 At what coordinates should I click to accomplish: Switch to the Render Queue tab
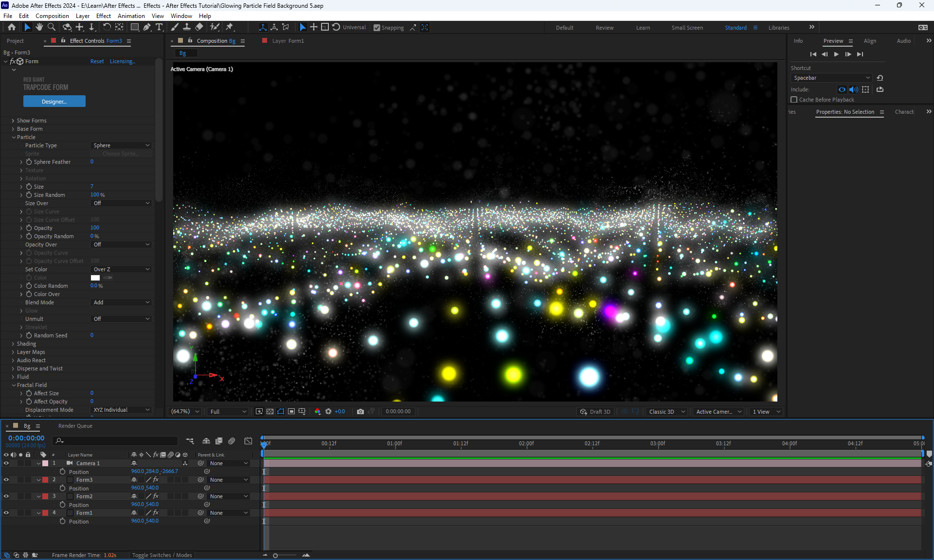(x=75, y=426)
